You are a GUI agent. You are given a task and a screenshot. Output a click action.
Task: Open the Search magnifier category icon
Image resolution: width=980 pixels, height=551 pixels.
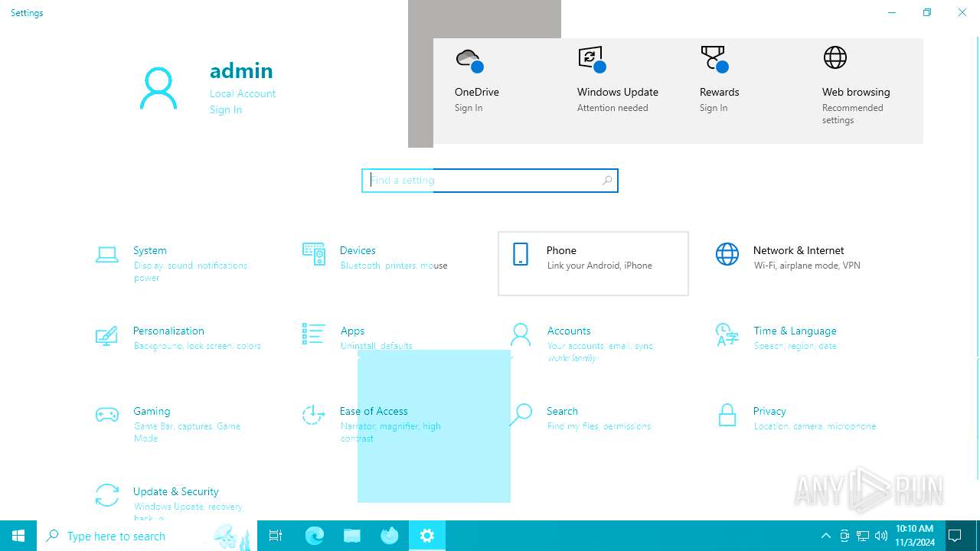521,415
